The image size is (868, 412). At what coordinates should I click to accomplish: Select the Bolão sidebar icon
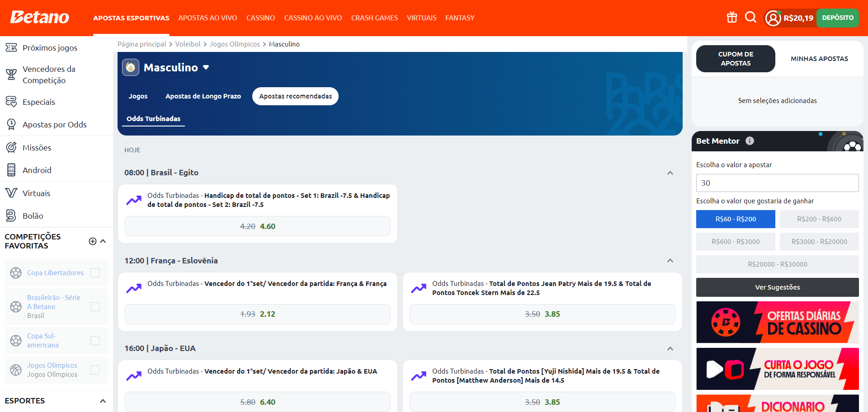[11, 215]
